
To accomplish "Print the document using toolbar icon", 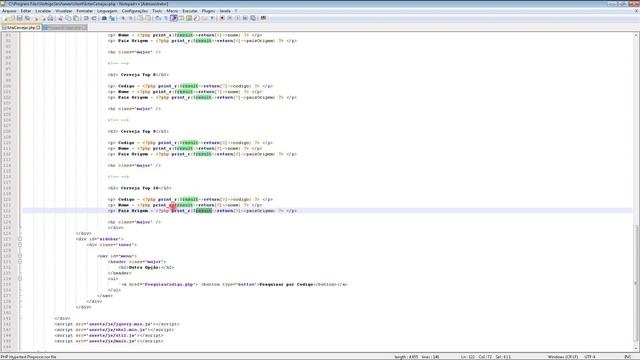I will click(51, 18).
